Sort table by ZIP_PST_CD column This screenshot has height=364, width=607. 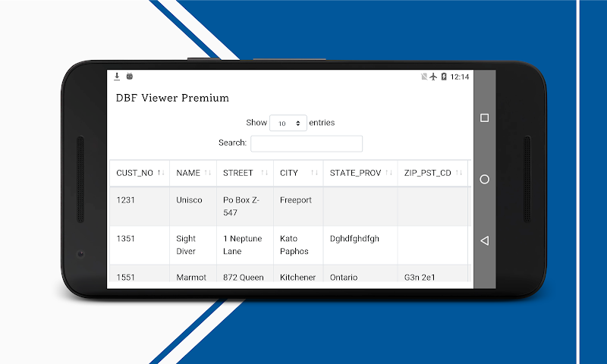click(x=432, y=173)
